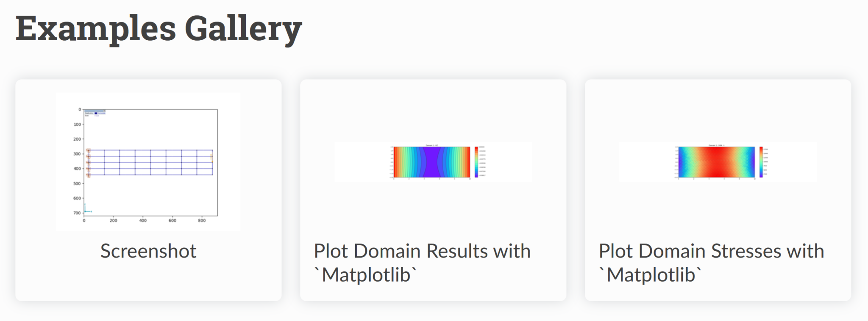
Task: Open the Plot Domain Results thumbnail
Action: point(433,162)
